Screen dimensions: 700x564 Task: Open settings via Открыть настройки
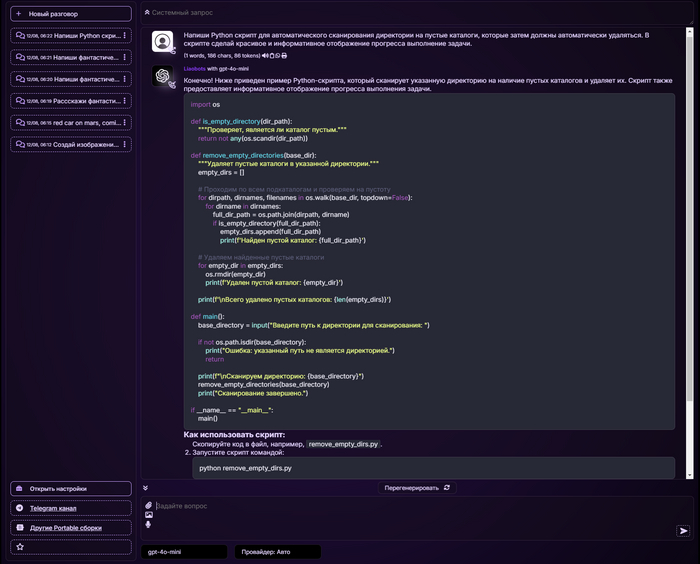(71, 489)
